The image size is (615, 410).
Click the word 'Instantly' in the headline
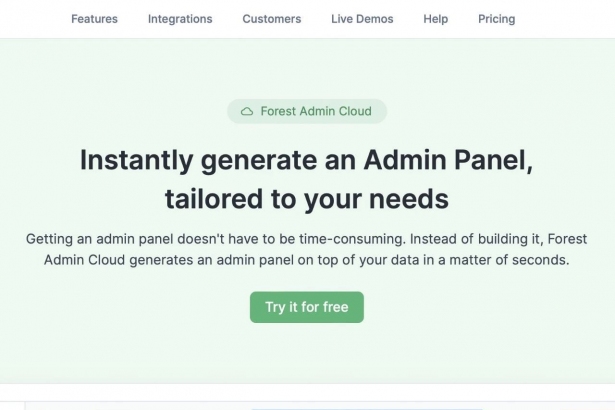pos(136,160)
